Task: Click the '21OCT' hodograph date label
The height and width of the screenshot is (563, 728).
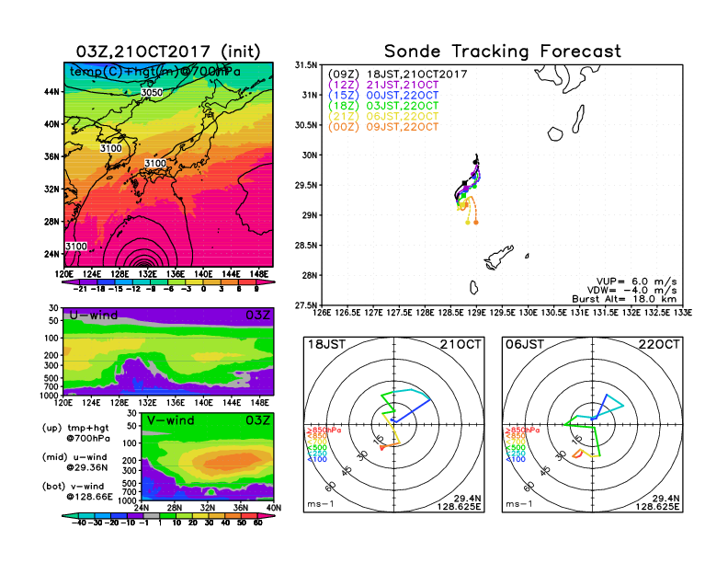Action: tap(461, 345)
